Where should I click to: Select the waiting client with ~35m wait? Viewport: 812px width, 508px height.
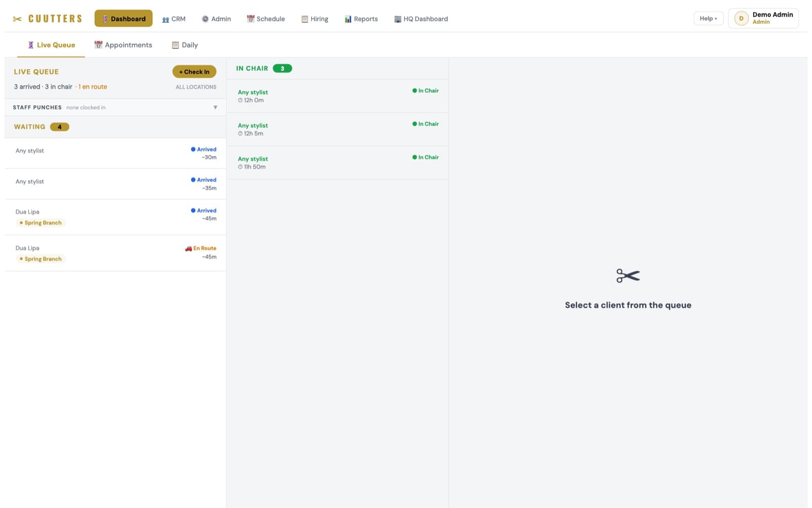[116, 184]
